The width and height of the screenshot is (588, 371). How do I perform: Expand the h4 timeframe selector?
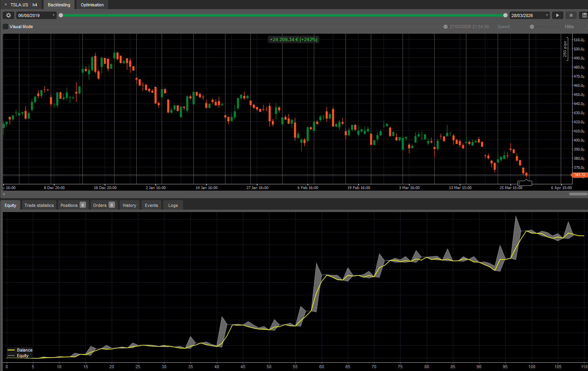click(35, 4)
